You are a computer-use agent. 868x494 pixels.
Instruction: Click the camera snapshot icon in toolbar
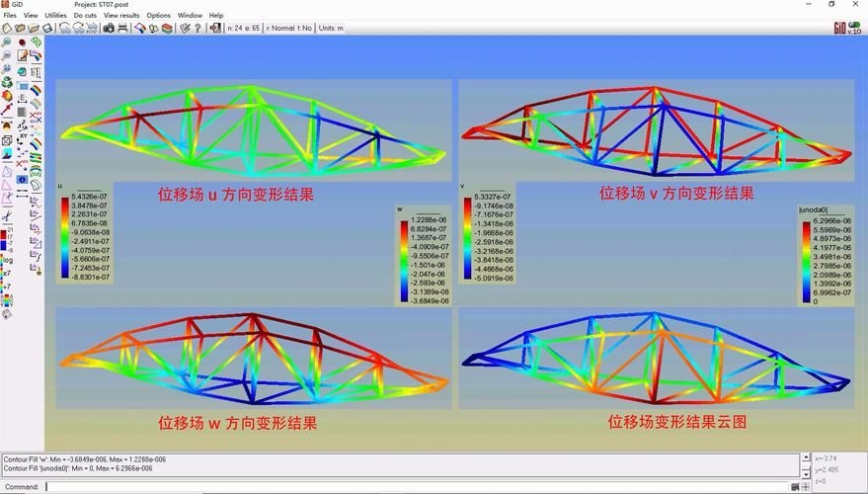(109, 29)
